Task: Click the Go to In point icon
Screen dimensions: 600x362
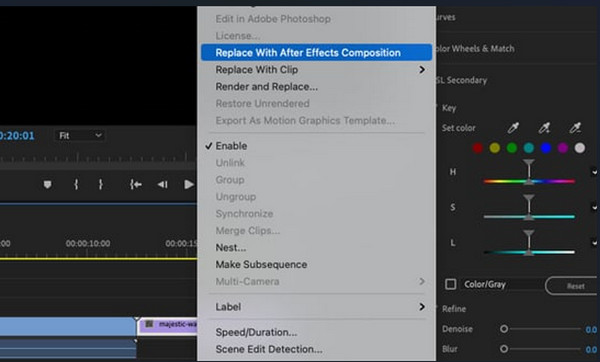Action: click(x=136, y=184)
